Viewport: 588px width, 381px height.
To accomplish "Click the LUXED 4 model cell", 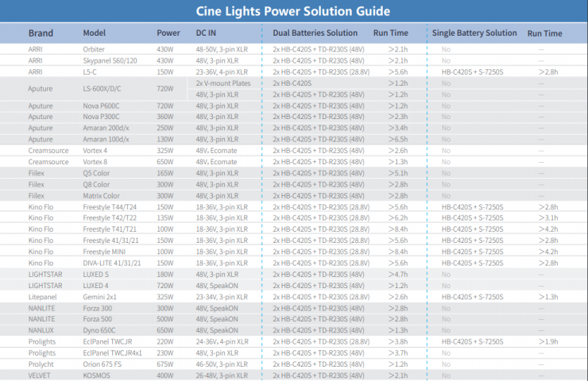I will [95, 285].
